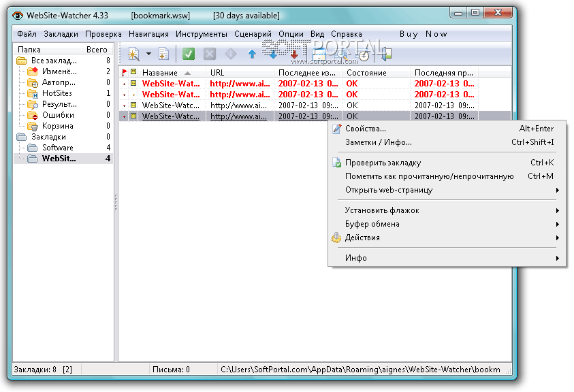
Task: Select the Закладки folder icon in tree
Action: pyautogui.click(x=22, y=137)
